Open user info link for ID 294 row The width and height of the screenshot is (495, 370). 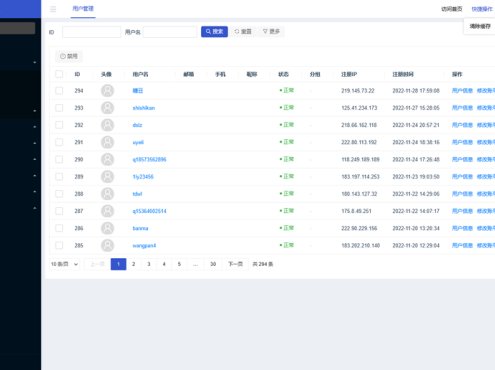(x=462, y=91)
